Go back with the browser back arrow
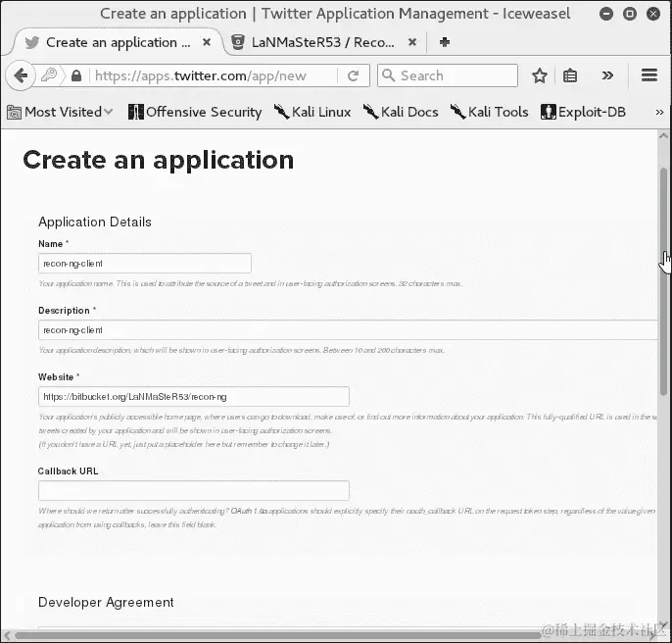This screenshot has height=643, width=672. click(21, 75)
